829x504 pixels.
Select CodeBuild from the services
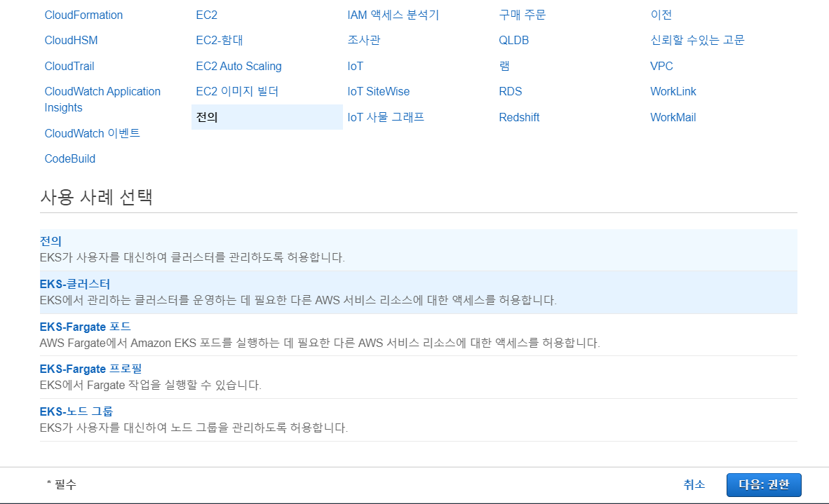pyautogui.click(x=70, y=158)
